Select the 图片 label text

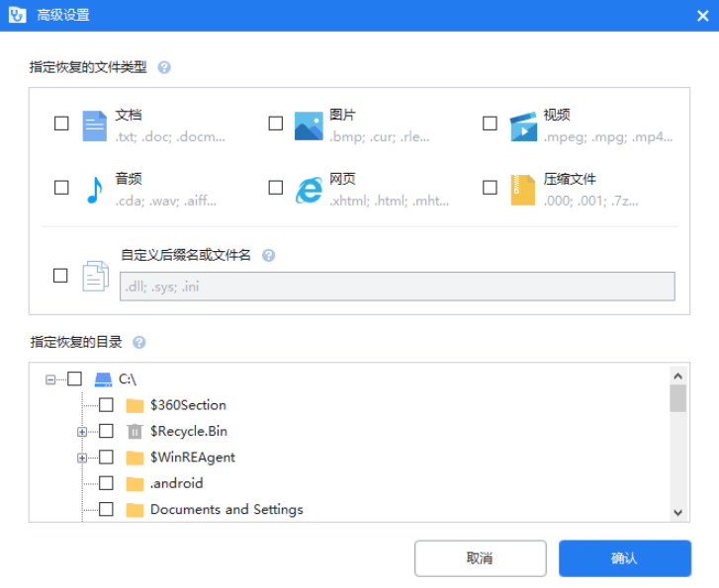(342, 115)
